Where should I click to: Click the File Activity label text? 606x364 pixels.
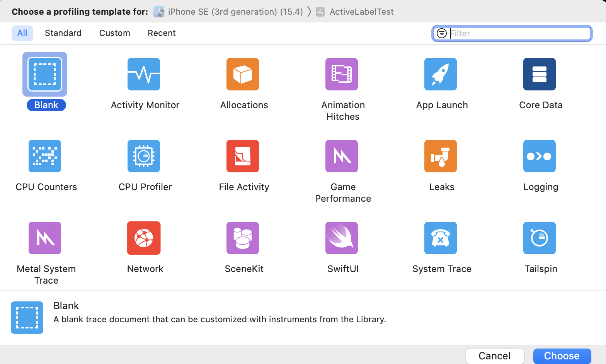pos(244,187)
